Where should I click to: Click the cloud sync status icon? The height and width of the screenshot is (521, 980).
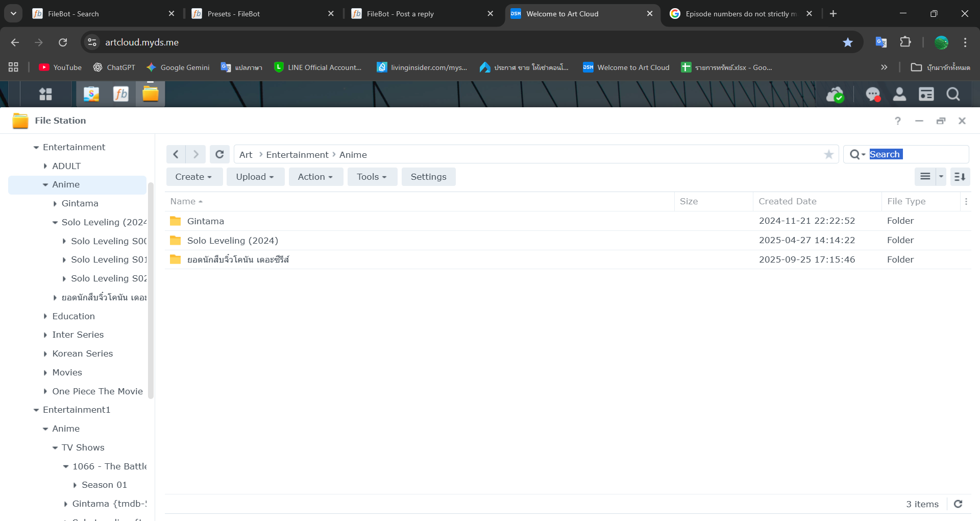[x=835, y=94]
